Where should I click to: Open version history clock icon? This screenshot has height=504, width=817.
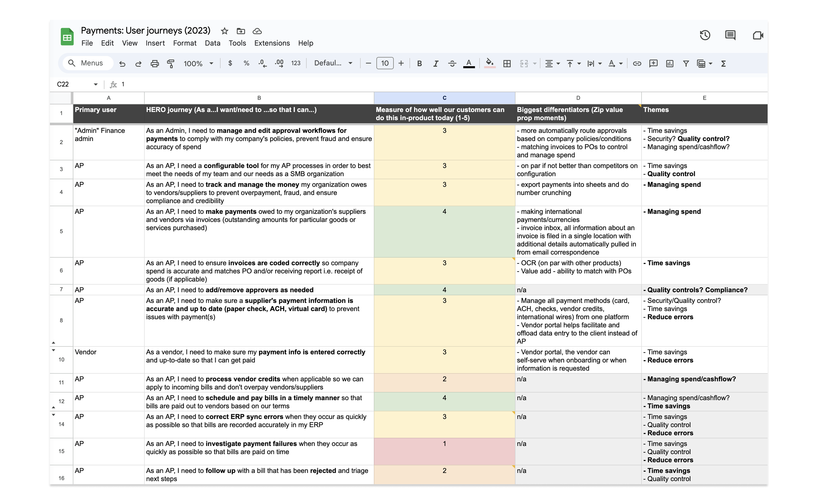(705, 35)
